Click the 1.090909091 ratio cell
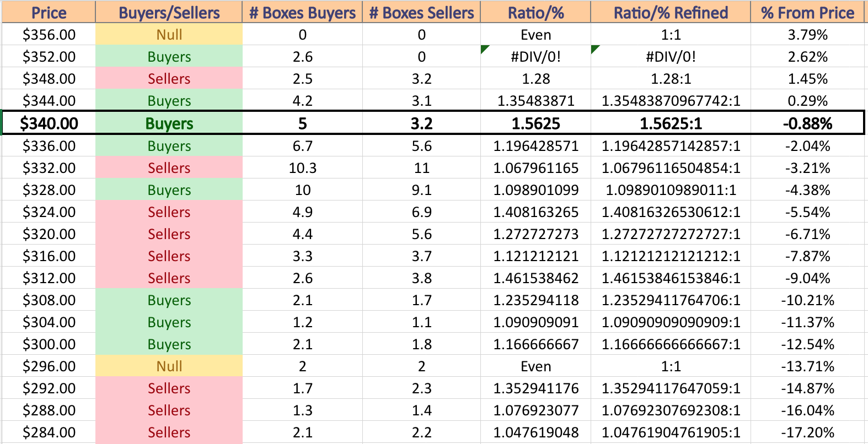868x444 pixels. click(535, 322)
